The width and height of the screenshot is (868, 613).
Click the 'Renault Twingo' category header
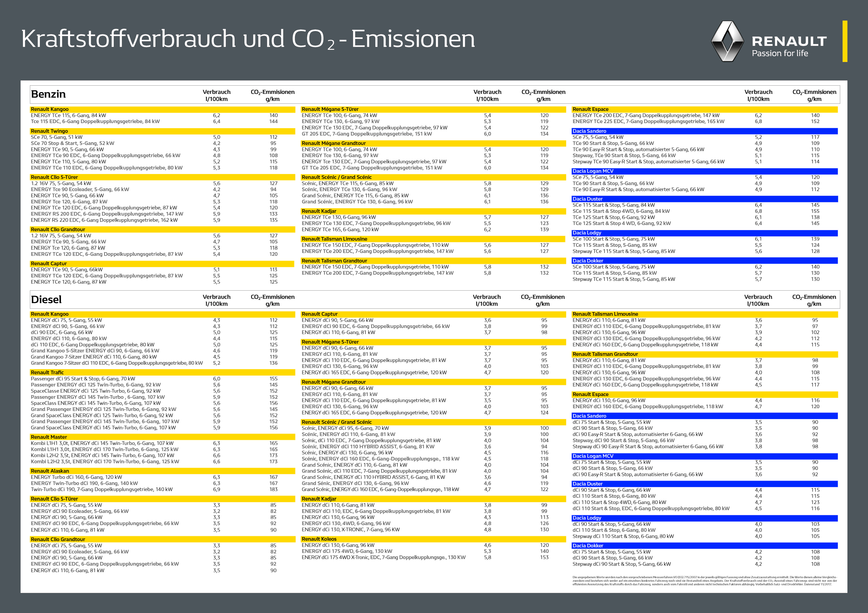pyautogui.click(x=163, y=131)
